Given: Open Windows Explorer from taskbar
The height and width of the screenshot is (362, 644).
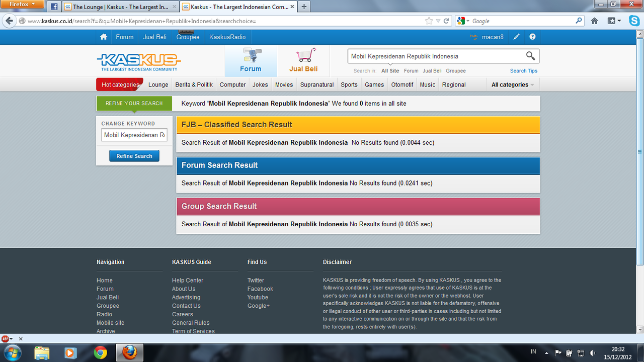Looking at the screenshot, I should point(42,353).
